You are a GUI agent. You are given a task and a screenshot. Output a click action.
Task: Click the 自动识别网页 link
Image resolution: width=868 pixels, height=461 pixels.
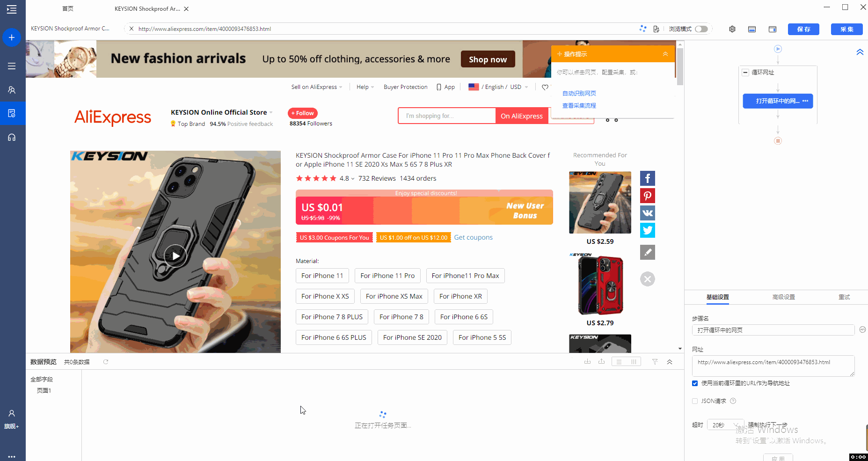[579, 94]
